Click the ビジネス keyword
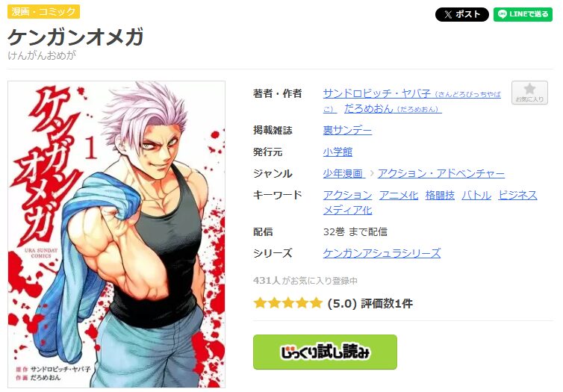The width and height of the screenshot is (563, 392). [x=517, y=196]
